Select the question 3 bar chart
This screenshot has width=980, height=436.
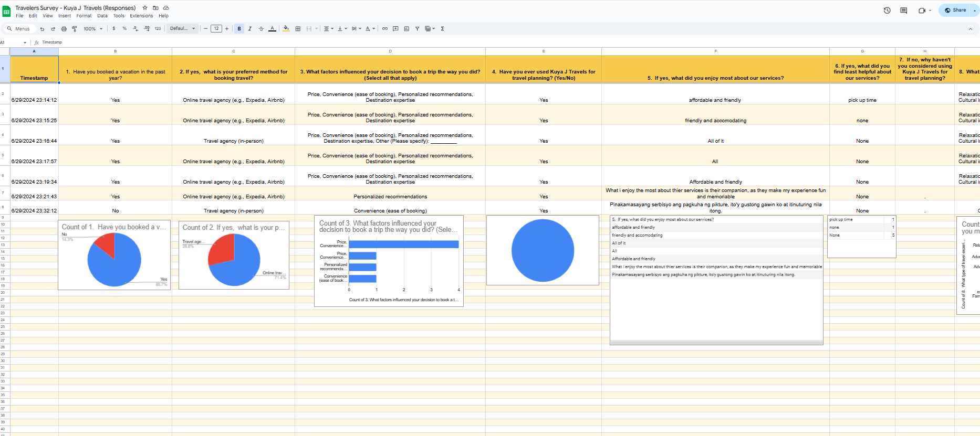[x=389, y=261]
